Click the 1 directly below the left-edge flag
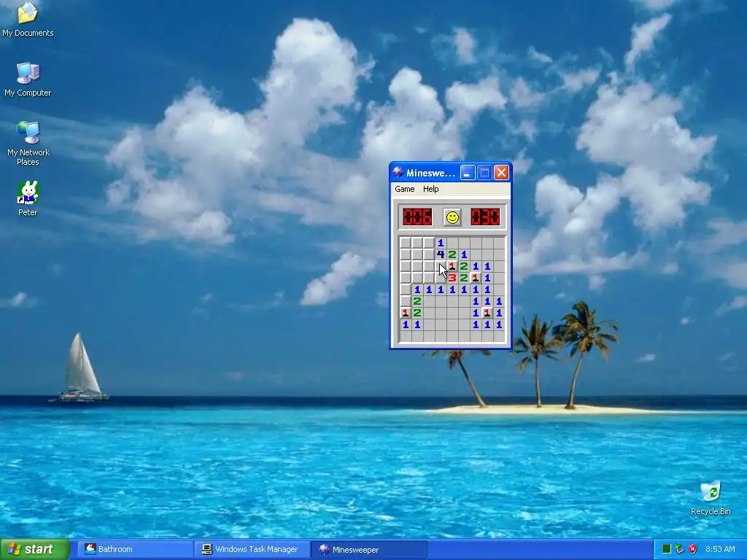The width and height of the screenshot is (747, 560). point(406,324)
